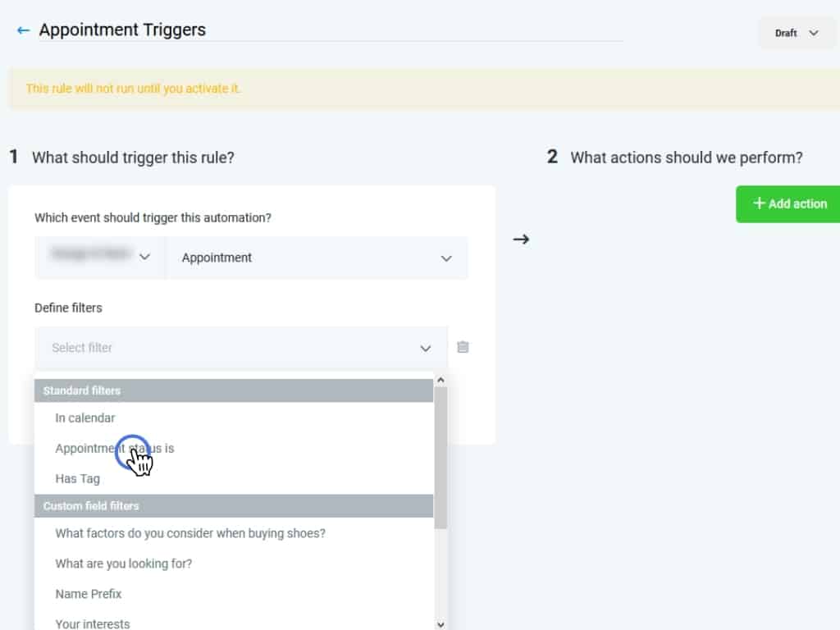Collapse the Select filter dropdown

coord(425,348)
